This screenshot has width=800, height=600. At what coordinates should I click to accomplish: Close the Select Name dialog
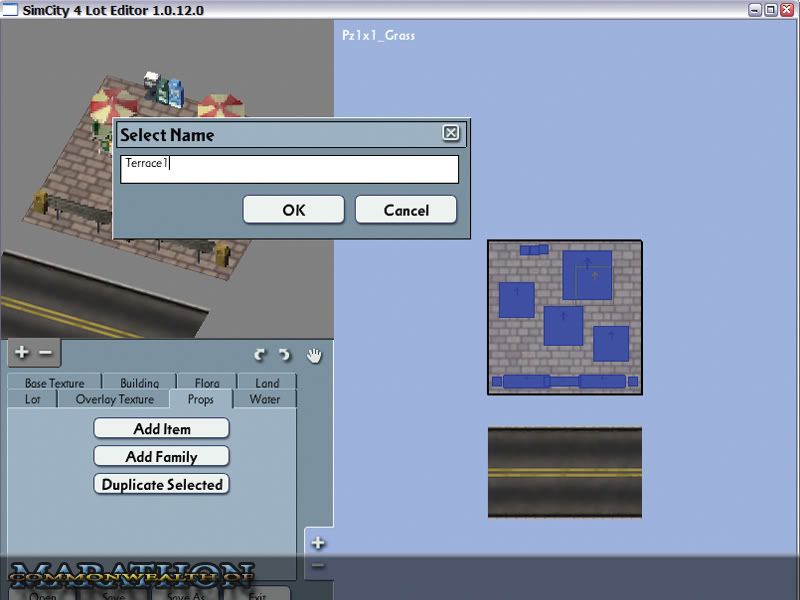(x=451, y=133)
